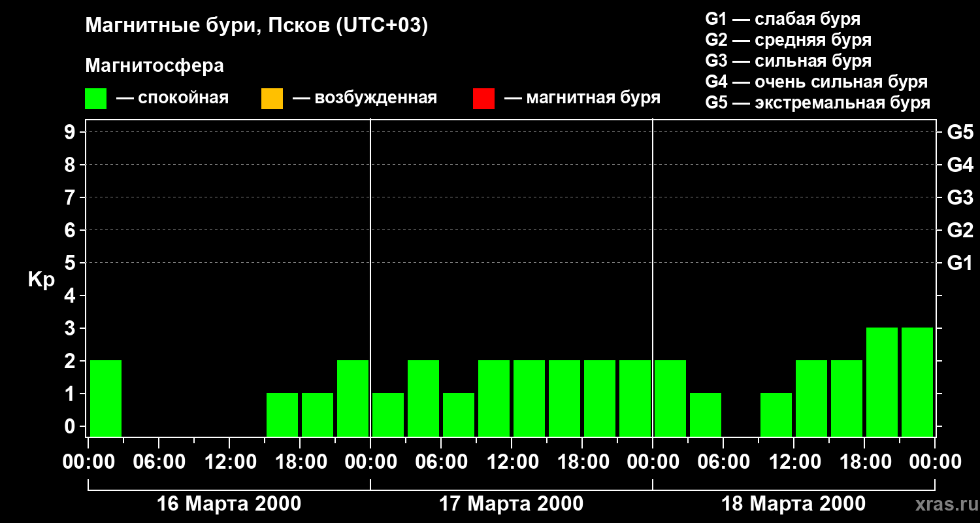Click the green "спокойная" legend swatch
The image size is (980, 523).
[95, 99]
